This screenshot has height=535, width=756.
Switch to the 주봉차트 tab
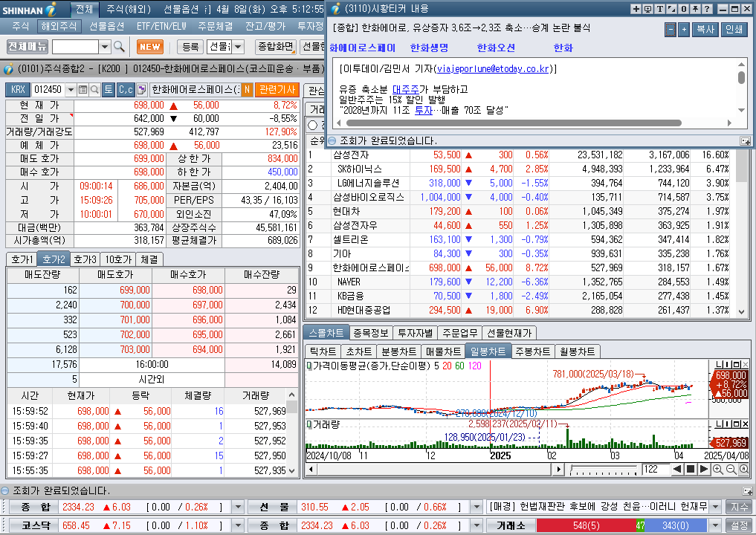[532, 351]
